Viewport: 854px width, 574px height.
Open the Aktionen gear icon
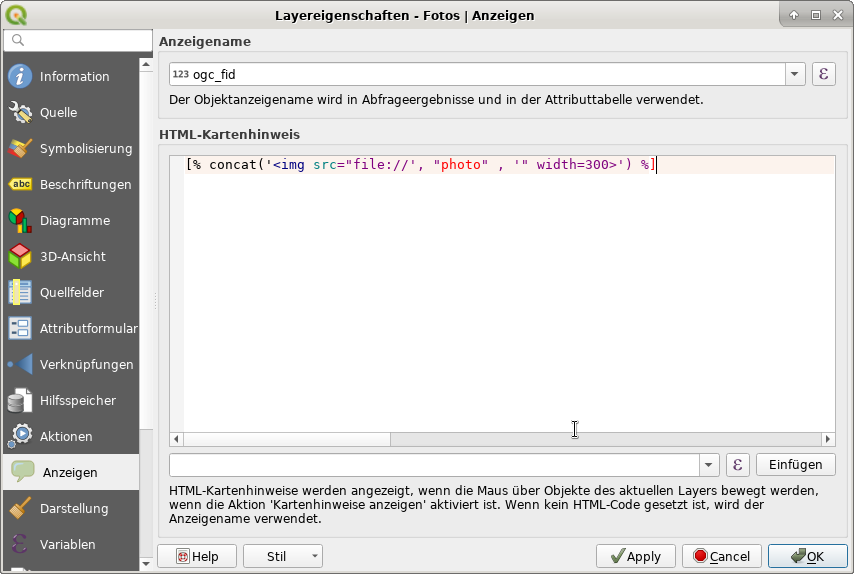20,437
